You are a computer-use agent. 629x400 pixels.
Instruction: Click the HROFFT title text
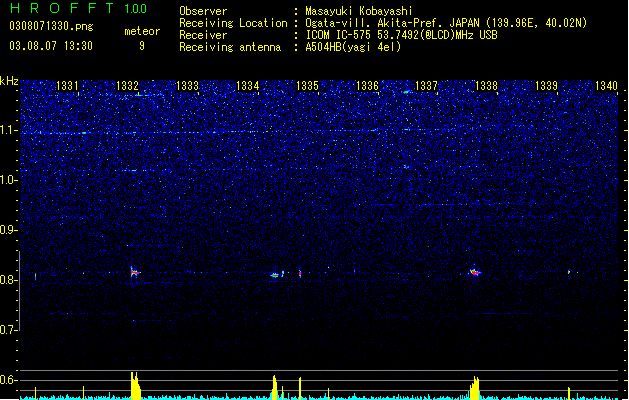click(62, 8)
